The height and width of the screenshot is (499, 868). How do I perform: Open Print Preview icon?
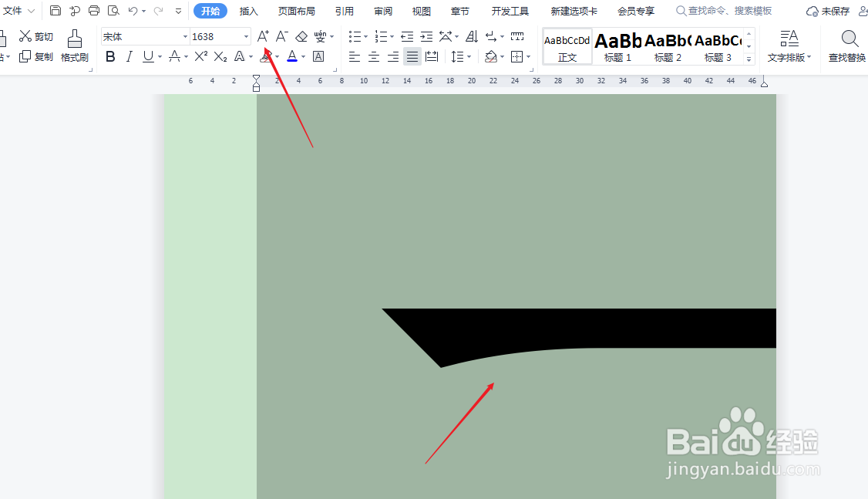113,11
